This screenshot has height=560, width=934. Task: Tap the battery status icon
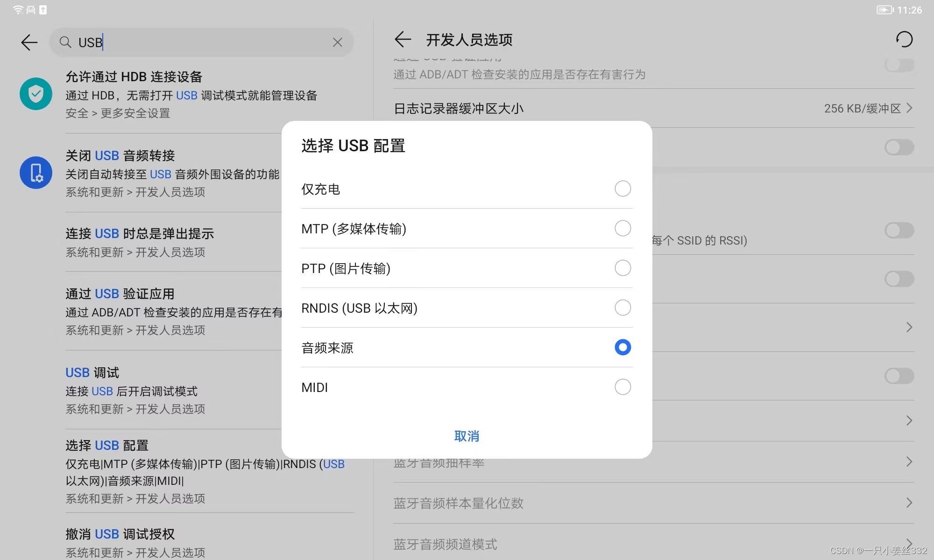(x=884, y=10)
